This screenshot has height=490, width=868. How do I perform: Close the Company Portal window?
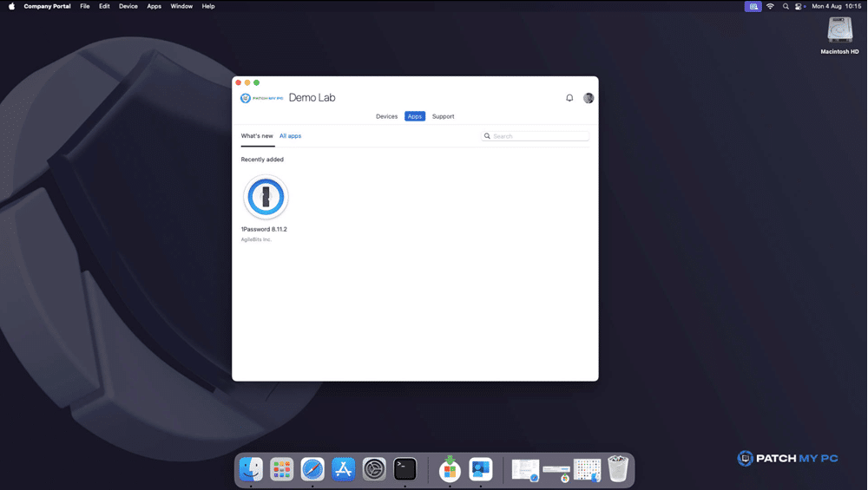point(239,83)
